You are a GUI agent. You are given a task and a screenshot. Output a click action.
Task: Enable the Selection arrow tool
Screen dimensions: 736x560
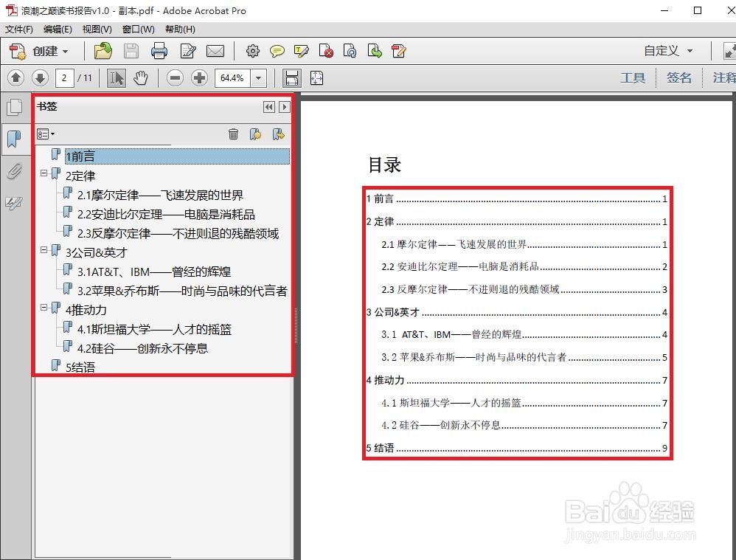tap(116, 77)
